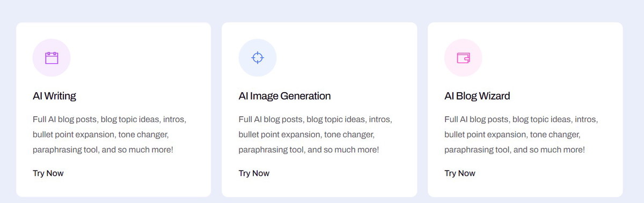Click 'bullet point expansion' line under AI Writing
644x203 pixels.
point(101,134)
